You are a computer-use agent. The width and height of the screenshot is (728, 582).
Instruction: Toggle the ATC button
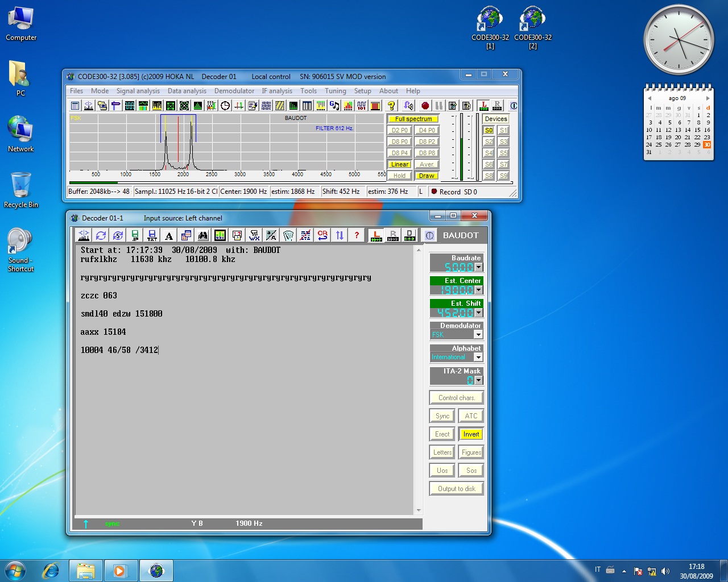(471, 416)
